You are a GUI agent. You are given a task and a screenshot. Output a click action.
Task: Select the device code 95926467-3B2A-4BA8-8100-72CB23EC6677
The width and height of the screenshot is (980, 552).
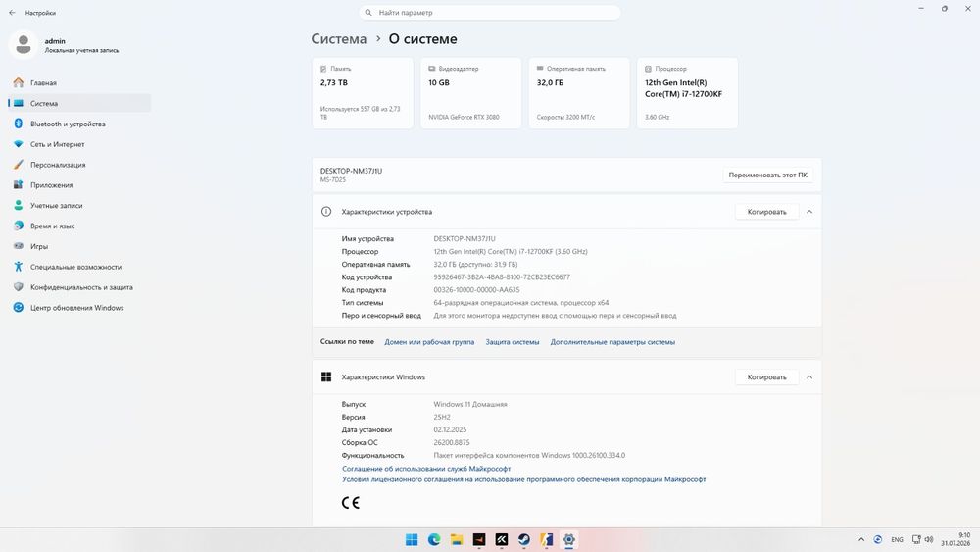coord(502,276)
